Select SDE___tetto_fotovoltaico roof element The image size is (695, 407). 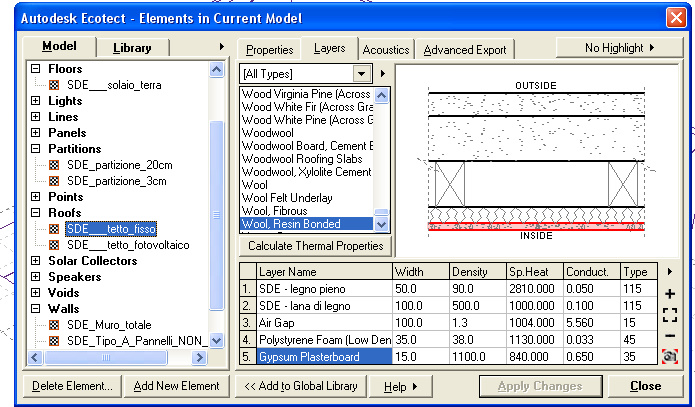coord(128,245)
